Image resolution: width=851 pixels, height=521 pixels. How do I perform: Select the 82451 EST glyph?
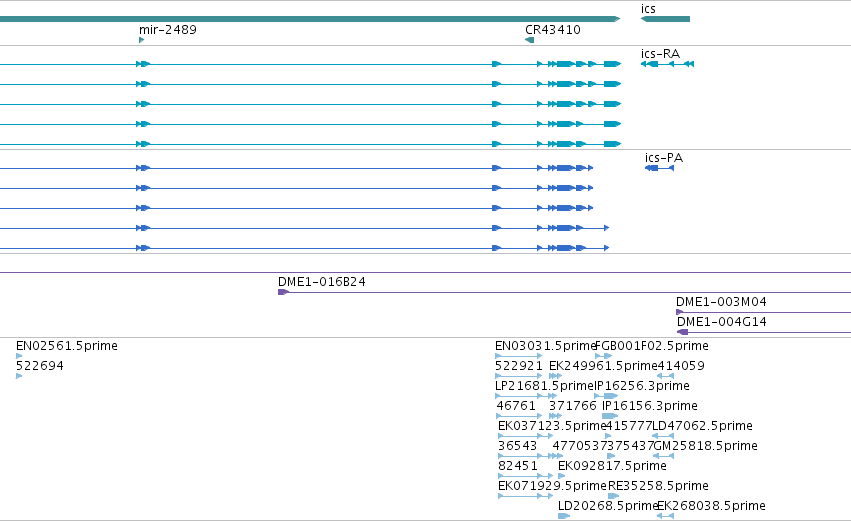pyautogui.click(x=525, y=476)
